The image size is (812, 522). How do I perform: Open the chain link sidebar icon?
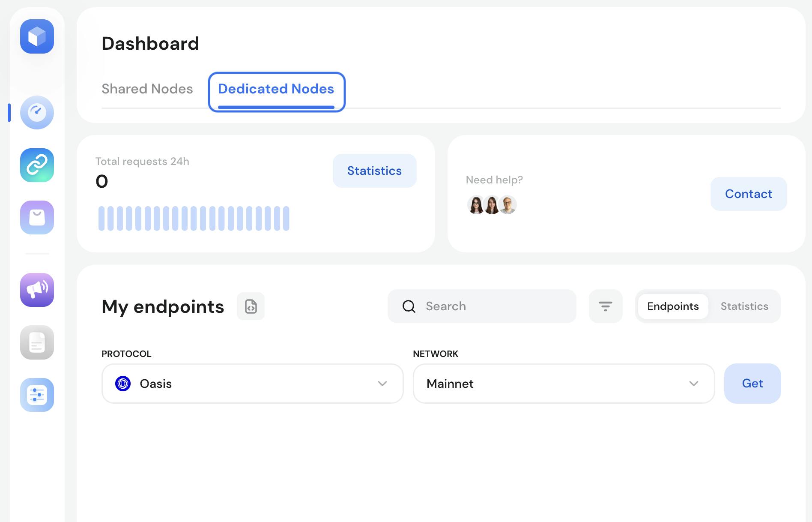tap(37, 165)
